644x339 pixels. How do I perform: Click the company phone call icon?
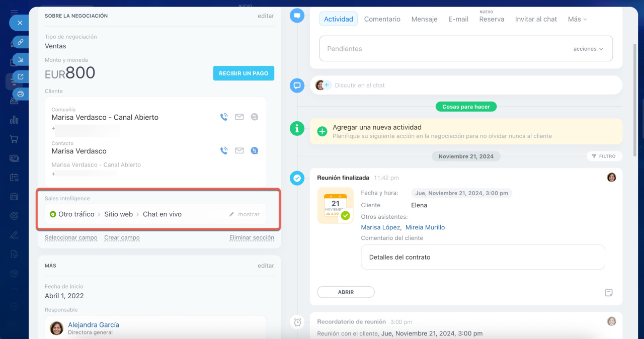point(224,117)
